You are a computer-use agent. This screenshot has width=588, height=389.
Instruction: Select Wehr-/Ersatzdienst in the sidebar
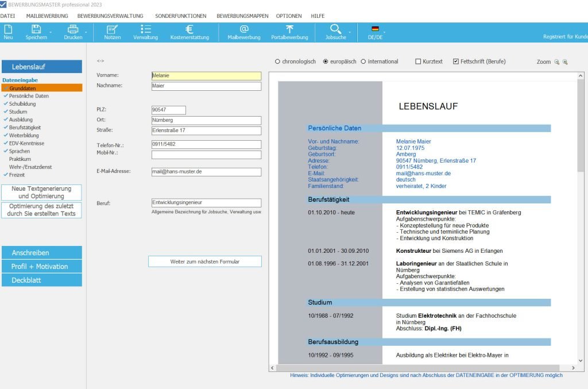30,167
